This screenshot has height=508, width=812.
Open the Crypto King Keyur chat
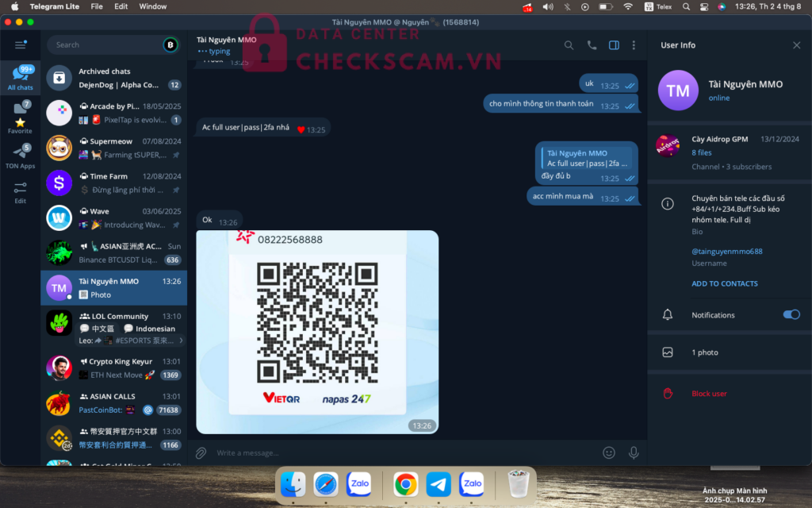(x=114, y=368)
